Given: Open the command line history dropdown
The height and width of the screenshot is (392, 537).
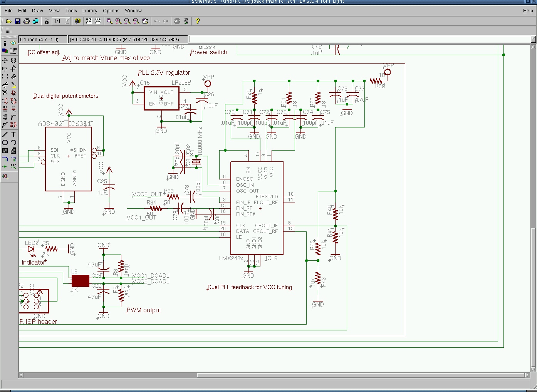Looking at the screenshot, I should coord(533,39).
